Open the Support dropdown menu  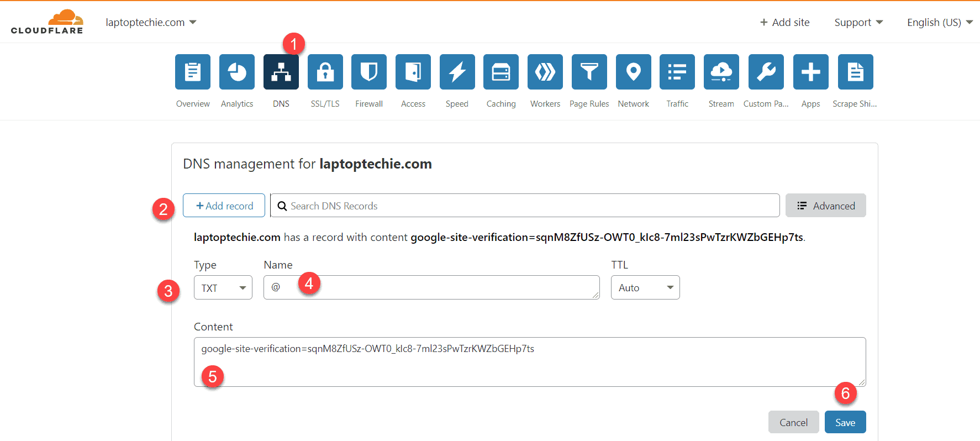click(x=858, y=22)
